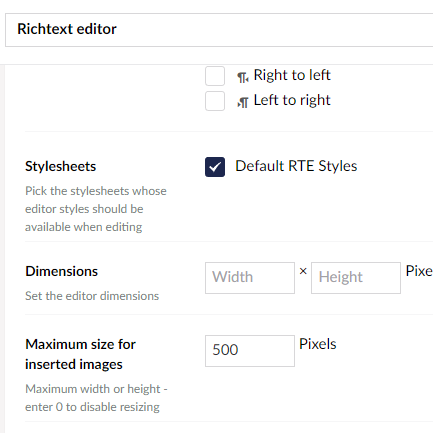Click the Dimensions heading
This screenshot has width=433, height=433.
[62, 271]
